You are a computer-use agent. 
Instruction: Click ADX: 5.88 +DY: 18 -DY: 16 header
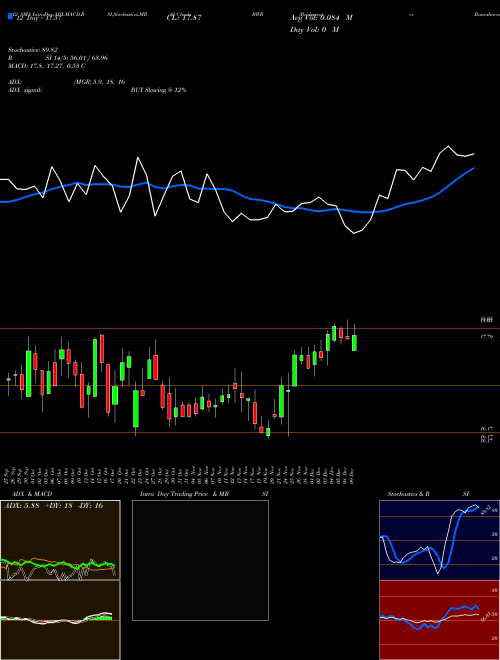point(53,506)
